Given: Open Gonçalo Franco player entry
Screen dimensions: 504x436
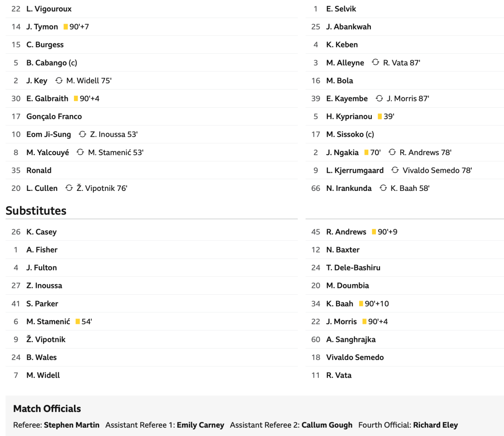Looking at the screenshot, I should pyautogui.click(x=54, y=116).
